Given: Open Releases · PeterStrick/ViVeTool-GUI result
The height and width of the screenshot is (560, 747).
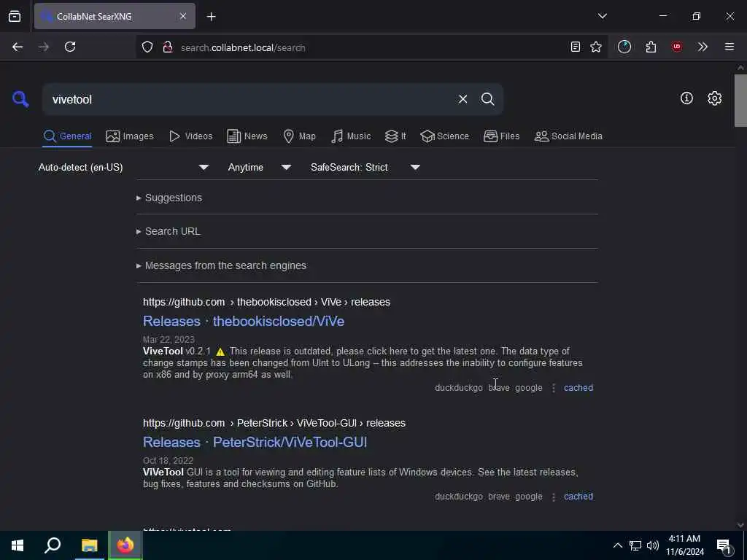Looking at the screenshot, I should coord(255,442).
